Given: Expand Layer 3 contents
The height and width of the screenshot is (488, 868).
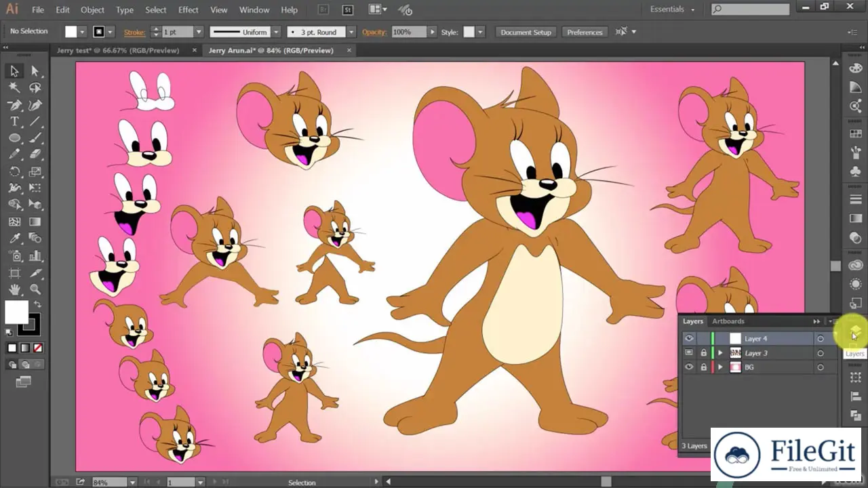Looking at the screenshot, I should click(x=720, y=352).
